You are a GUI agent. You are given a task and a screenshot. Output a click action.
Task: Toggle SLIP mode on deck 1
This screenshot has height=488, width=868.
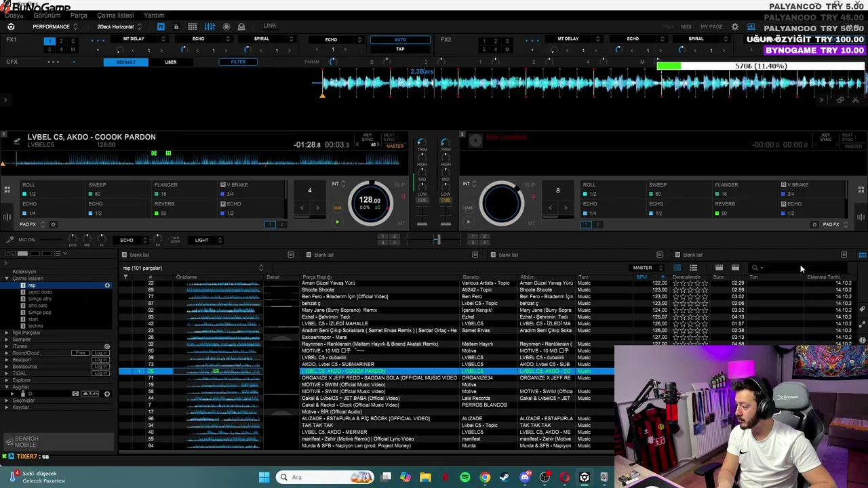(x=399, y=185)
